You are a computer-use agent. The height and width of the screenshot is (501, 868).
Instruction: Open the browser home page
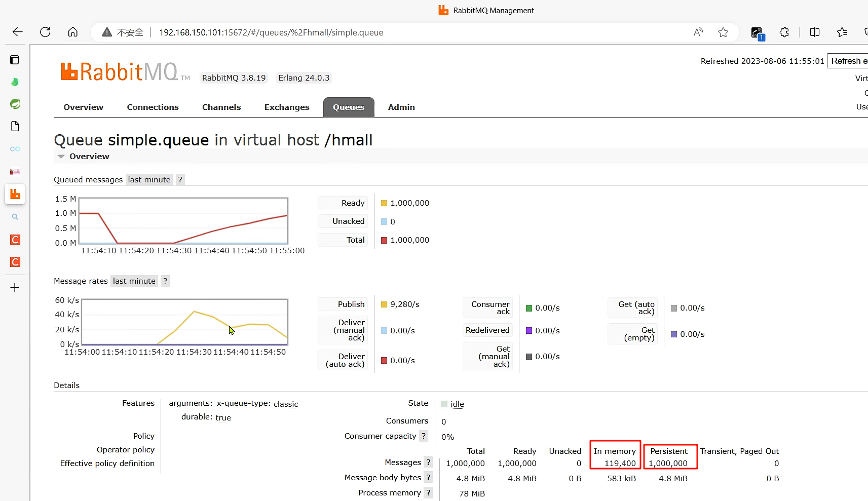tap(73, 32)
